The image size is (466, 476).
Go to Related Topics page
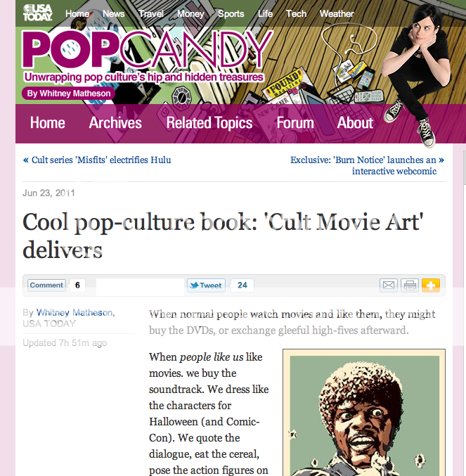click(x=209, y=123)
